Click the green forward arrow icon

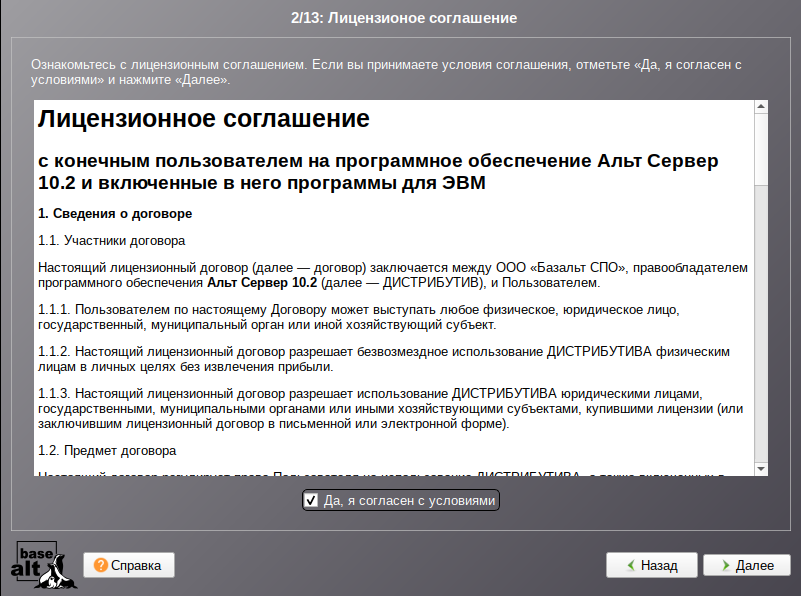pos(725,565)
